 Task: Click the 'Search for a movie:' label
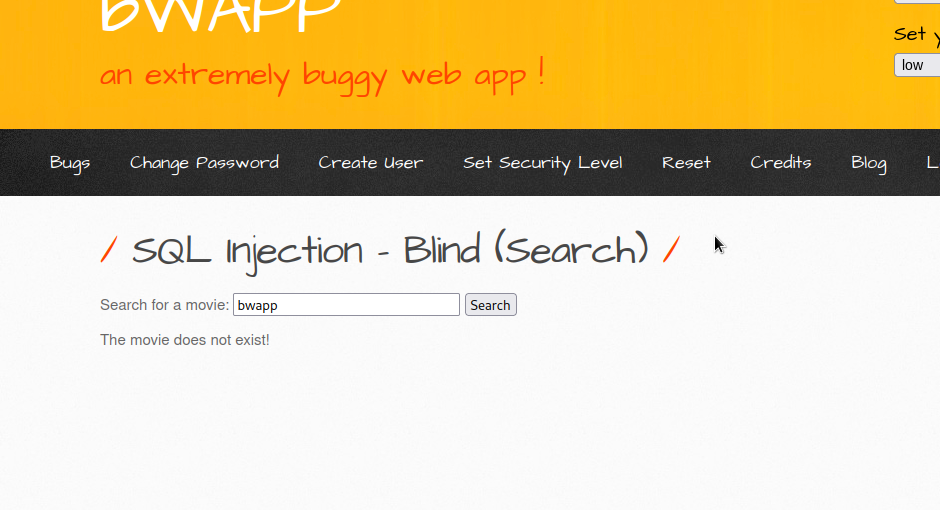(165, 305)
